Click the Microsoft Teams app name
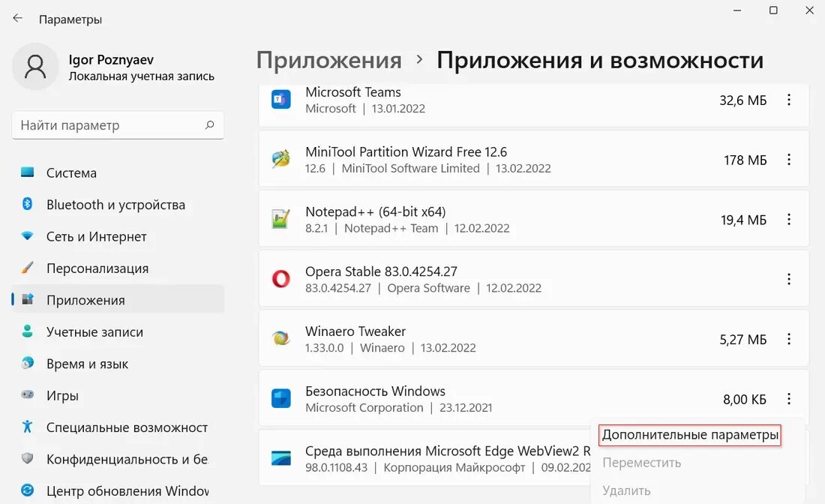This screenshot has height=504, width=825. 353,92
